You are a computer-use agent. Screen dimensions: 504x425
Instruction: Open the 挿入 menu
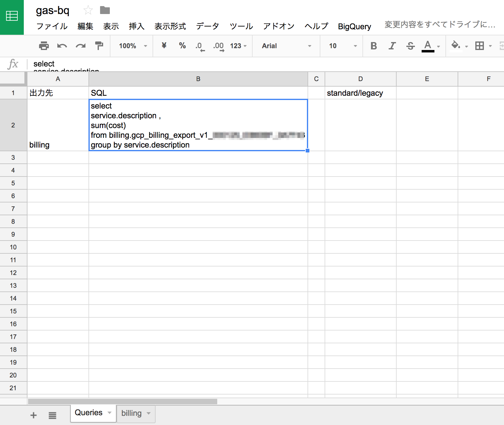pyautogui.click(x=137, y=26)
